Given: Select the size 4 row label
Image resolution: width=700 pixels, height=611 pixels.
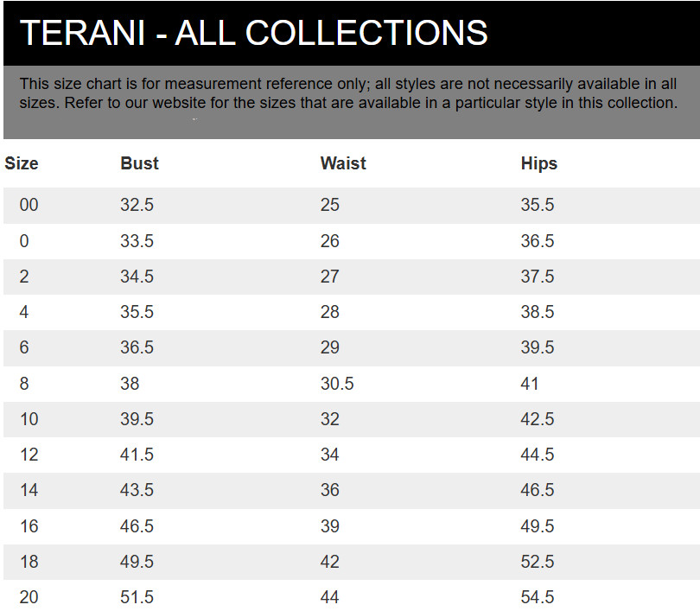Looking at the screenshot, I should click(24, 312).
